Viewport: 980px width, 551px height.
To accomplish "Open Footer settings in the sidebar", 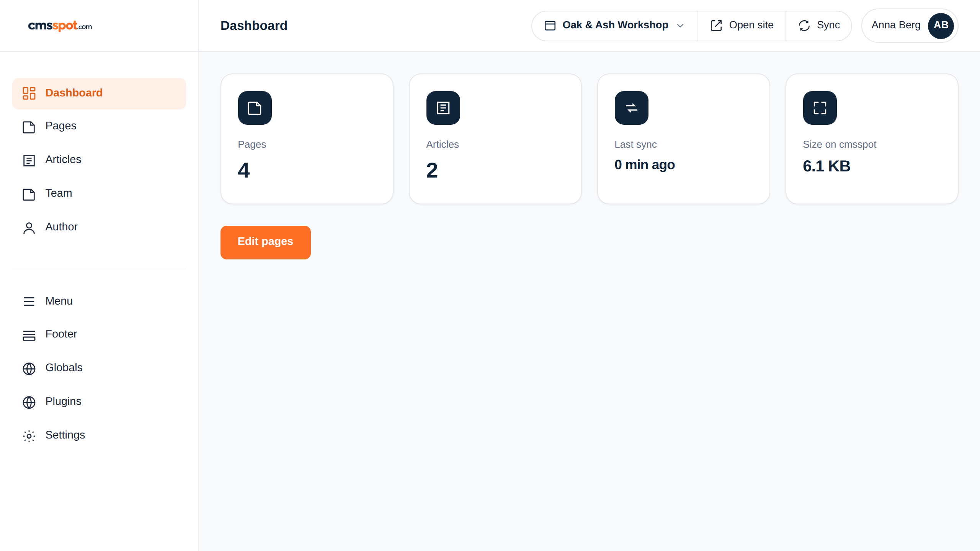I will click(99, 334).
